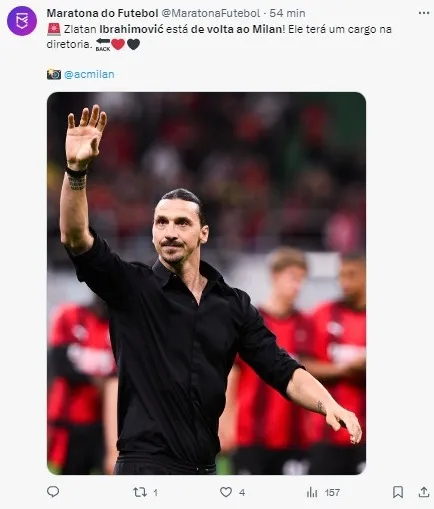Click the like count number 4
The image size is (434, 509).
[242, 492]
